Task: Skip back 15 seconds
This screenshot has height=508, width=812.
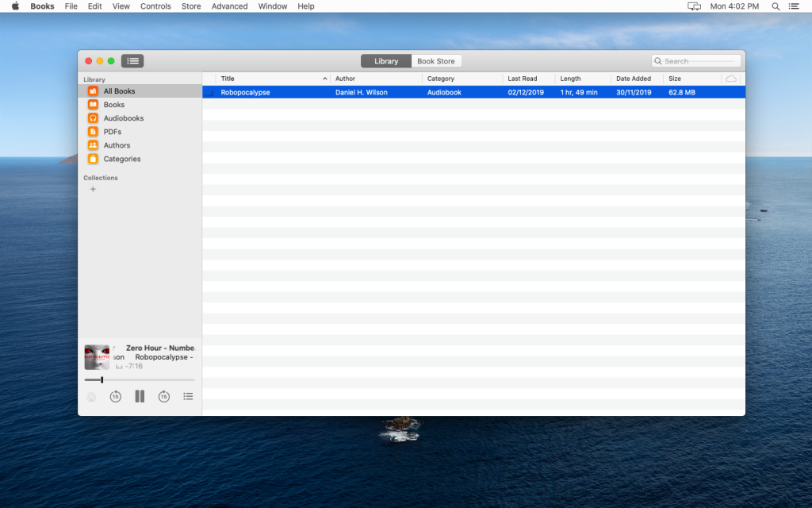Action: [x=116, y=397]
